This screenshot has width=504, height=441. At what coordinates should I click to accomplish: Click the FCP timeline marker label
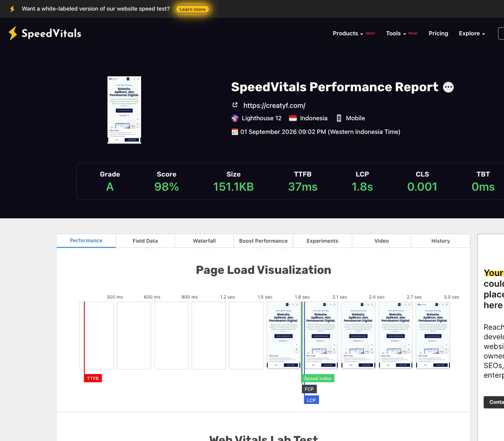[309, 389]
